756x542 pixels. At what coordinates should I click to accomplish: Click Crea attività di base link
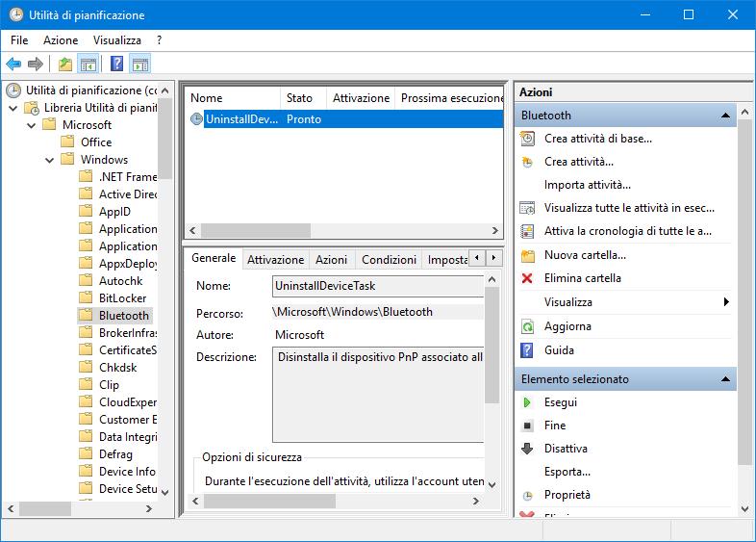pos(598,139)
